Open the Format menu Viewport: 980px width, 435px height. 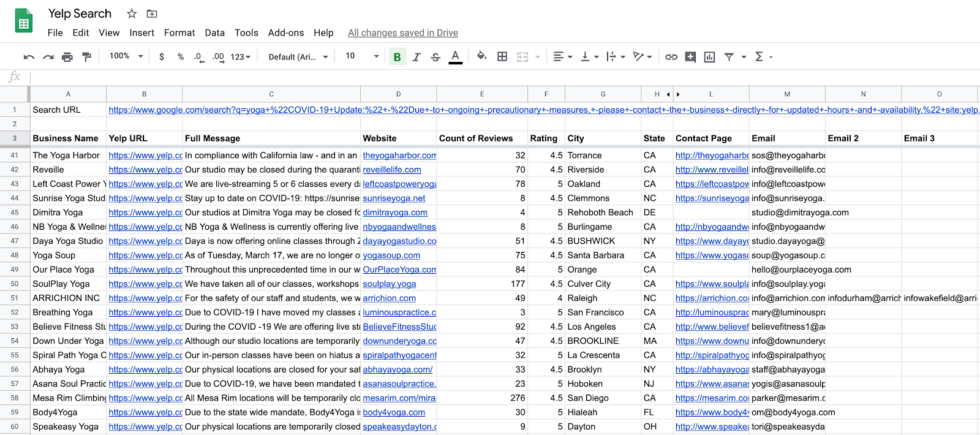pos(179,33)
